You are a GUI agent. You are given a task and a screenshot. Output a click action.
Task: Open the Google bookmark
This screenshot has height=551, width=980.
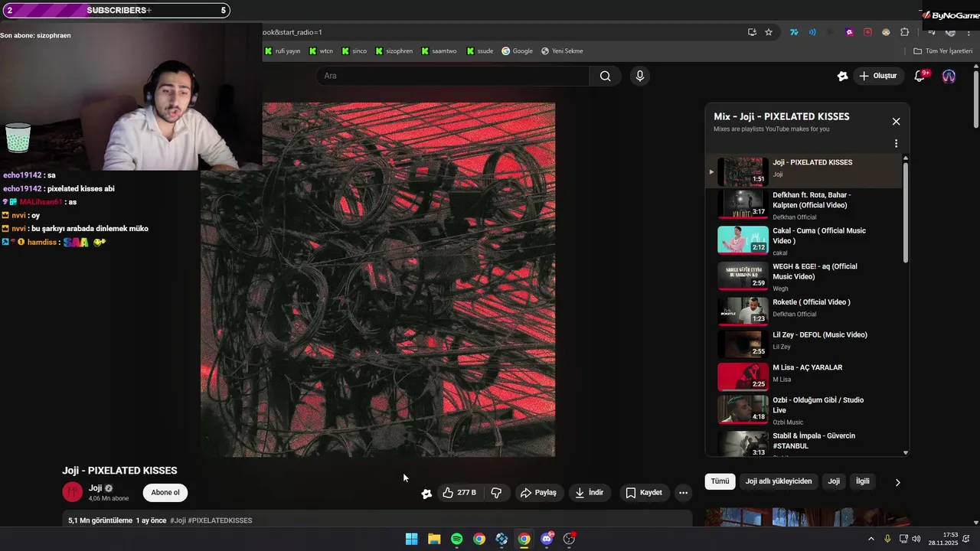(518, 51)
